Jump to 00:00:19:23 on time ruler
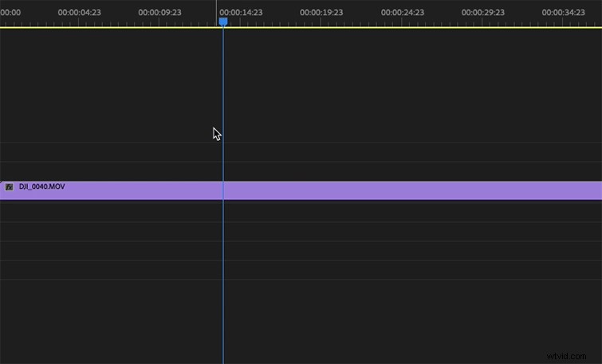The width and height of the screenshot is (602, 364). click(321, 12)
